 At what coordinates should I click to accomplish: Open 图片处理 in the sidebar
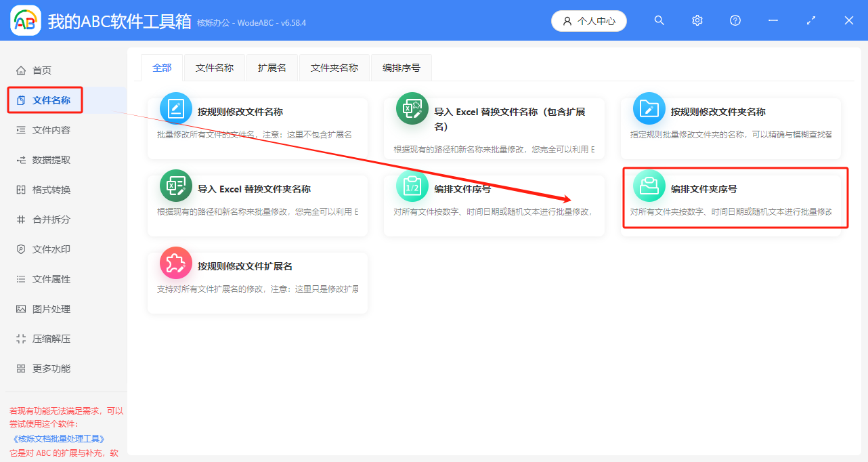51,309
